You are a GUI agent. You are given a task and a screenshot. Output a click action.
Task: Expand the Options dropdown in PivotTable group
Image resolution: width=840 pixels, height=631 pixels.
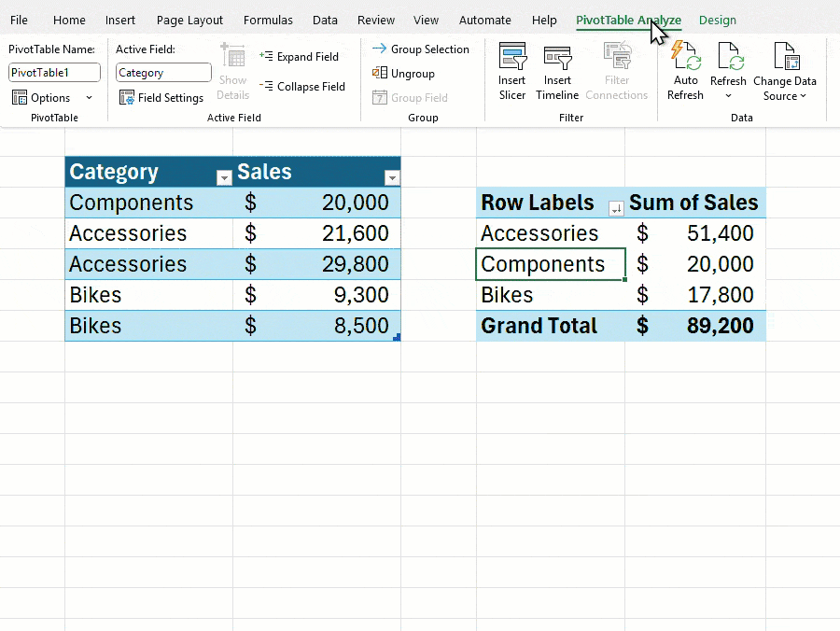[87, 97]
